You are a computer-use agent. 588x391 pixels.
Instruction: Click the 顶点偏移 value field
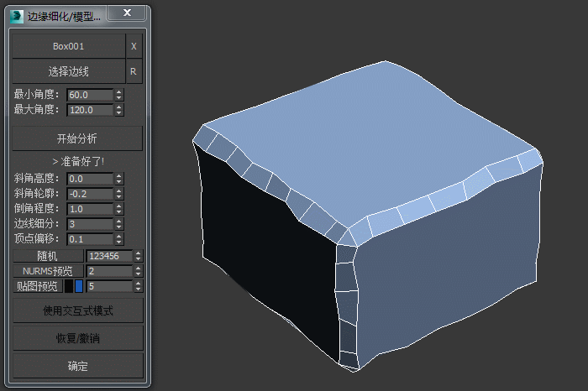click(89, 239)
